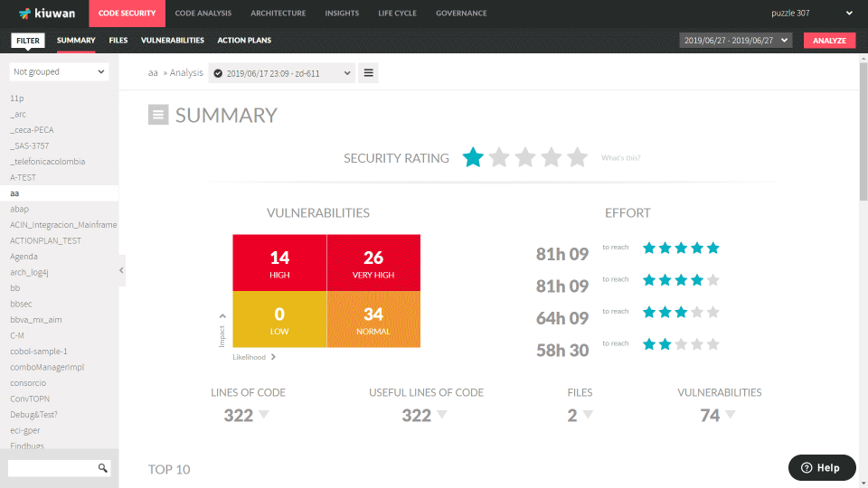The width and height of the screenshot is (868, 488).
Task: Expand the date range dropdown
Action: tap(735, 41)
